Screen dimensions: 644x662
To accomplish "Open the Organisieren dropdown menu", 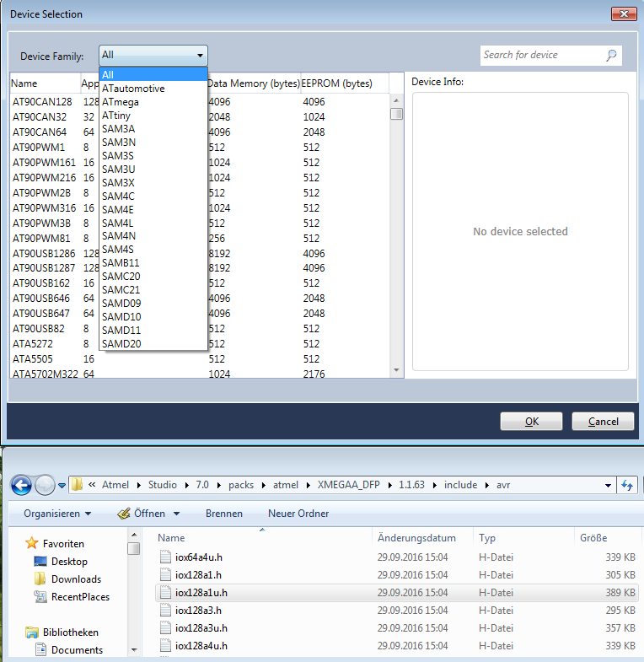I will [57, 514].
